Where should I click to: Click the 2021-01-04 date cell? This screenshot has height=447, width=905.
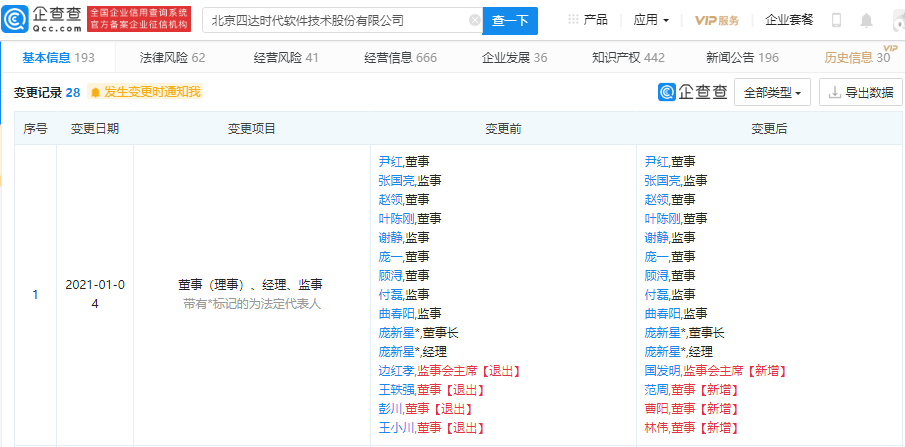coord(95,294)
